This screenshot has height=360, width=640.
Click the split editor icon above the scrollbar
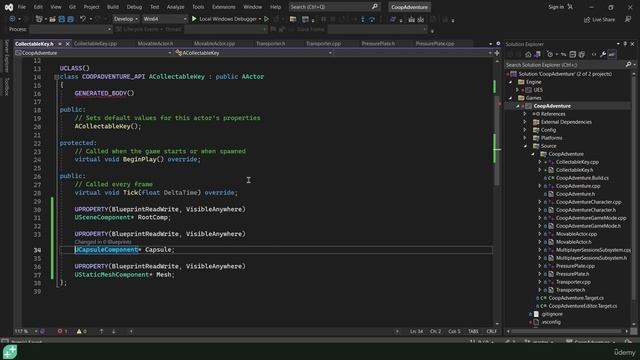(497, 53)
